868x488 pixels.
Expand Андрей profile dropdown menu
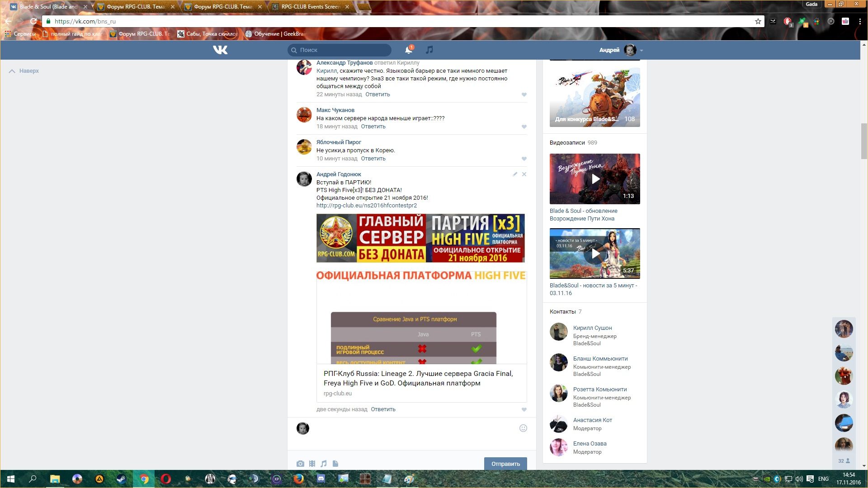(642, 50)
